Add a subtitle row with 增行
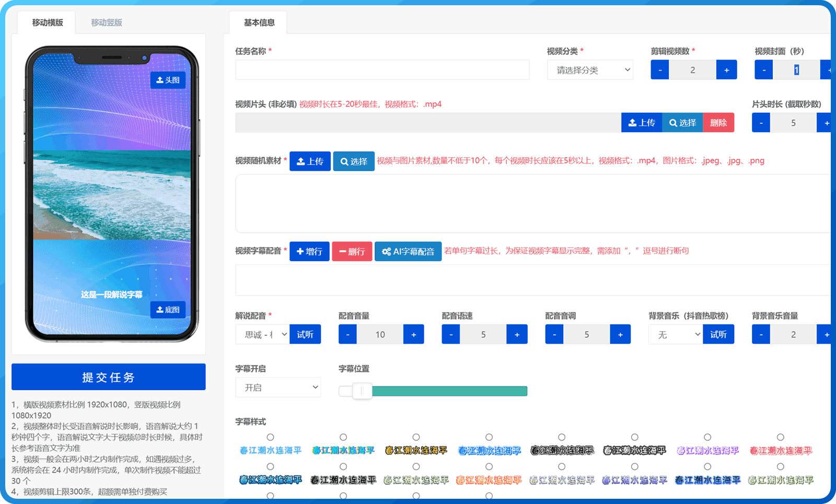The width and height of the screenshot is (836, 504). tap(309, 251)
